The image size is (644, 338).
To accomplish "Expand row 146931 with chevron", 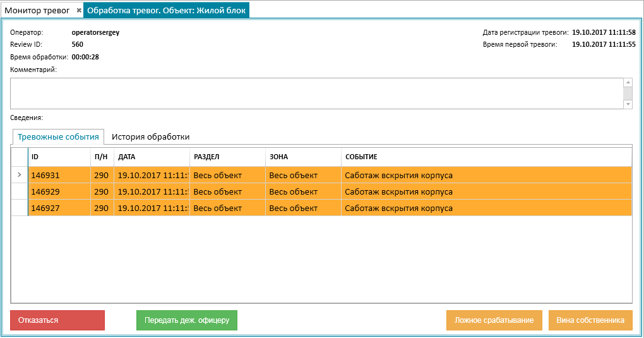I will tap(20, 175).
